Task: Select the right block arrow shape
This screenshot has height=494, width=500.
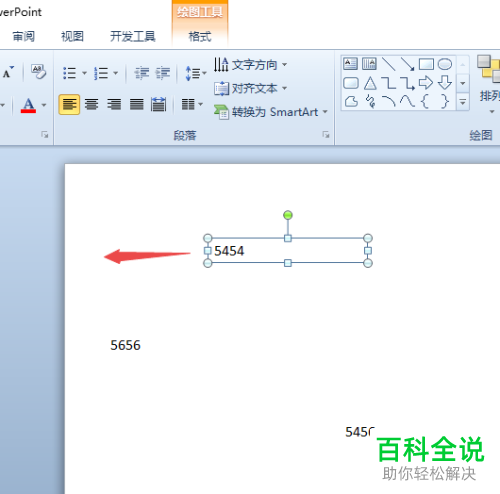Action: (426, 82)
